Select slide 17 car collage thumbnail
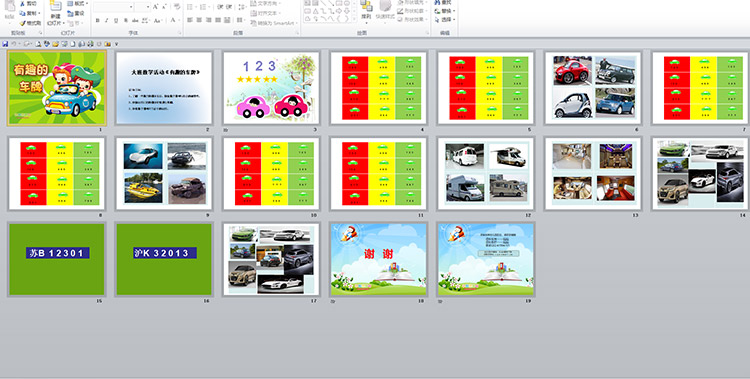The height and width of the screenshot is (379, 750). pyautogui.click(x=271, y=259)
